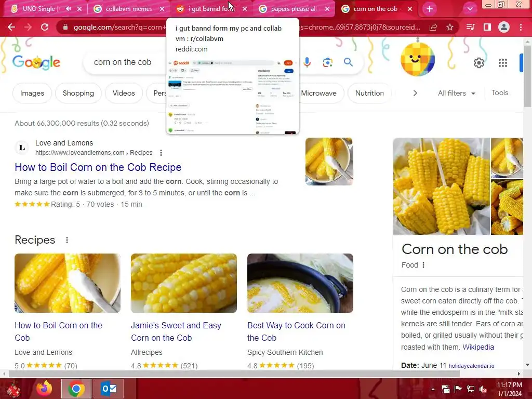Open Jamie's Sweet and Easy Corn recipe
The height and width of the screenshot is (399, 532).
click(x=176, y=331)
